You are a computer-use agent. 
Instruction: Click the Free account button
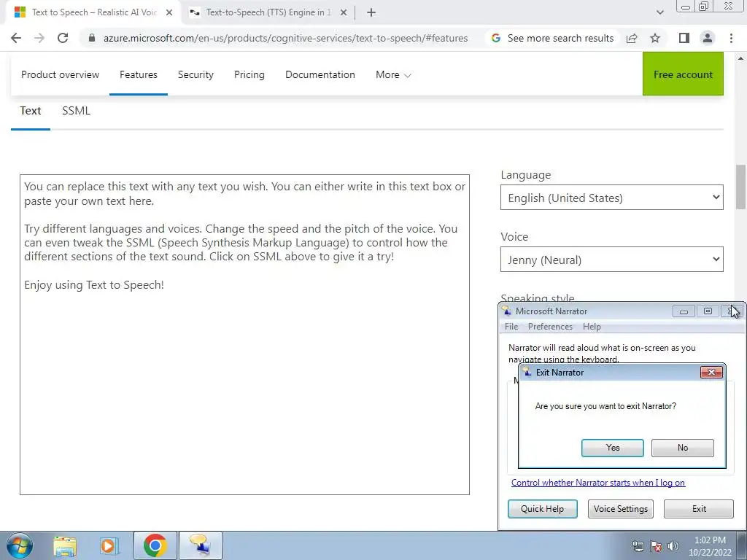[x=683, y=74]
